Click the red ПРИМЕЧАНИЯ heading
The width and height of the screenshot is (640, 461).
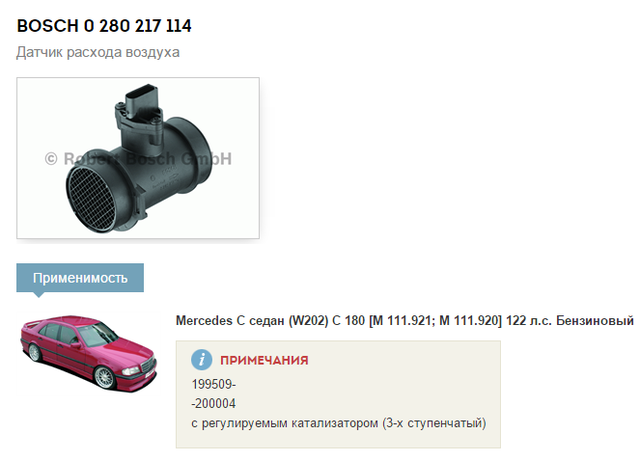264,360
